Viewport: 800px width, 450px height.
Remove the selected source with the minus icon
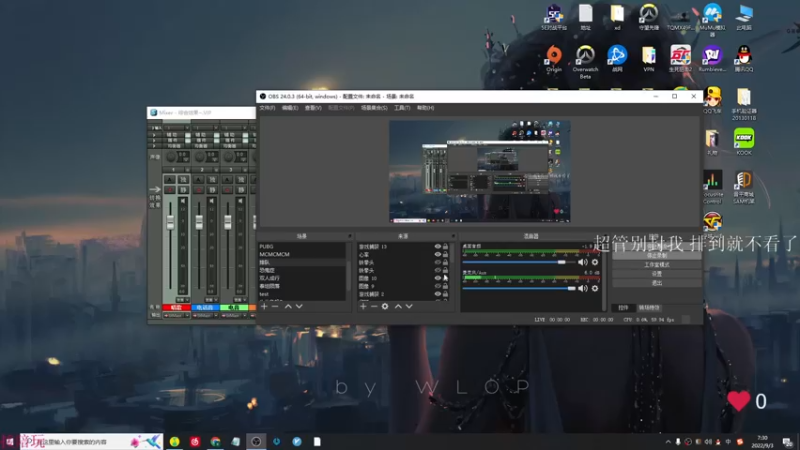(374, 306)
